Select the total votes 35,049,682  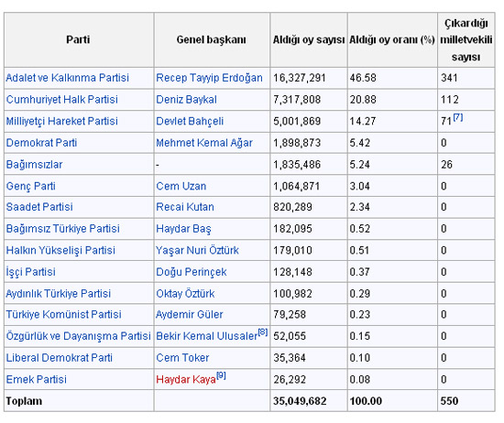coord(300,401)
